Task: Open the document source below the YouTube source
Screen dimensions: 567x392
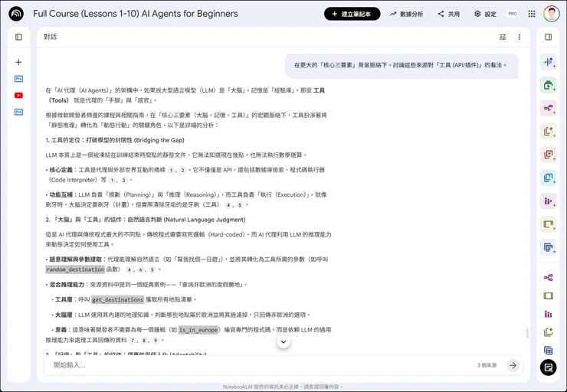Action: coord(18,112)
